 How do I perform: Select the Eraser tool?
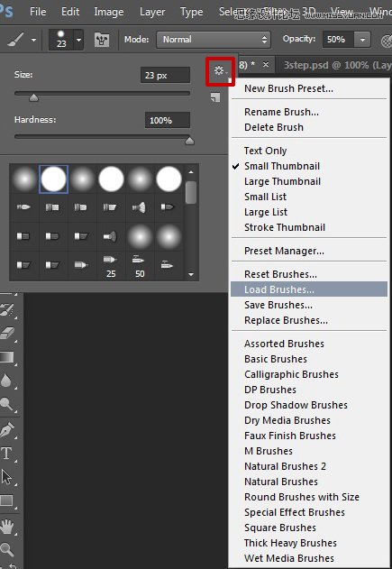(x=7, y=333)
